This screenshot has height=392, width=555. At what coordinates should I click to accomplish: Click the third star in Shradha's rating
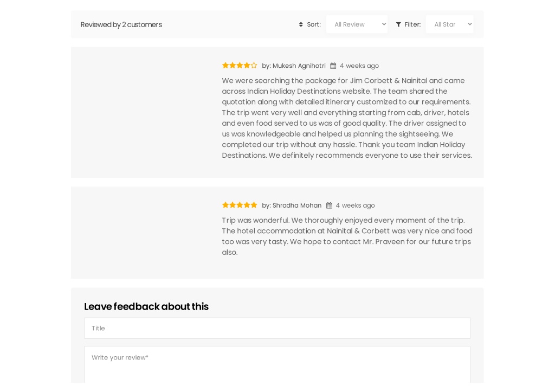coord(240,205)
